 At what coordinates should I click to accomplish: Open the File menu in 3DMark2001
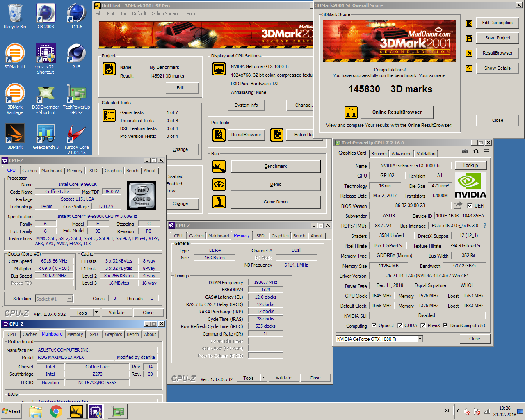tap(99, 14)
